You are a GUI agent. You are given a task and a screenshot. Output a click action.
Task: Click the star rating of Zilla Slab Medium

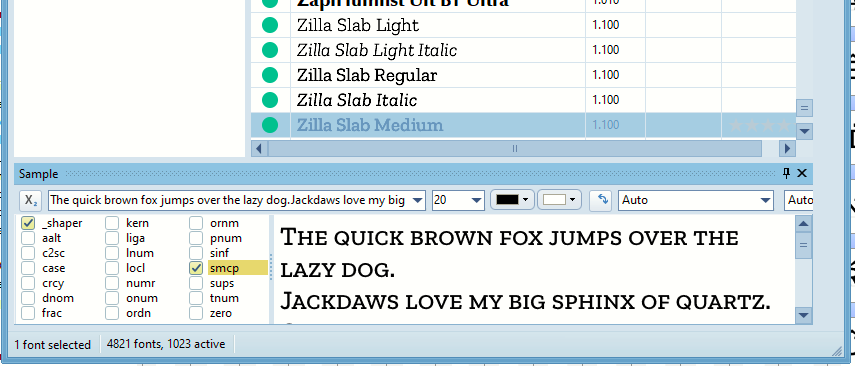(759, 125)
